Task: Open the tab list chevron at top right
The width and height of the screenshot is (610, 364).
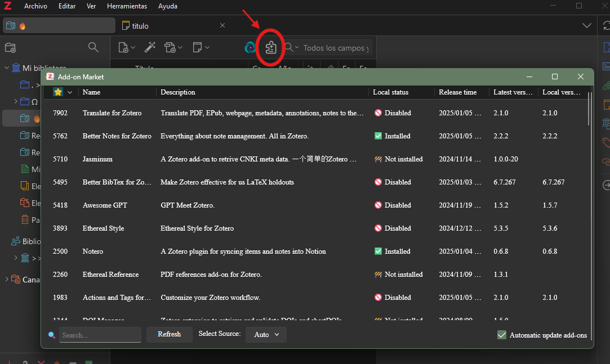Action: 587,26
